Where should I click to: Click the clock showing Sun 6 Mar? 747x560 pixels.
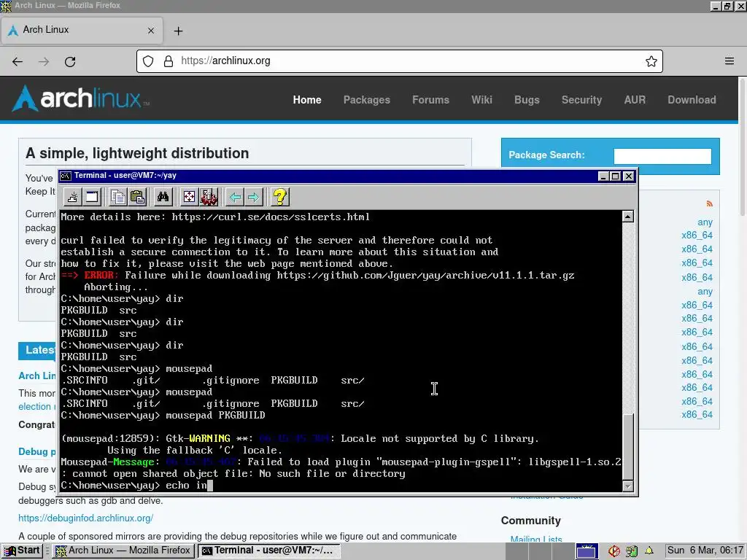tap(705, 551)
